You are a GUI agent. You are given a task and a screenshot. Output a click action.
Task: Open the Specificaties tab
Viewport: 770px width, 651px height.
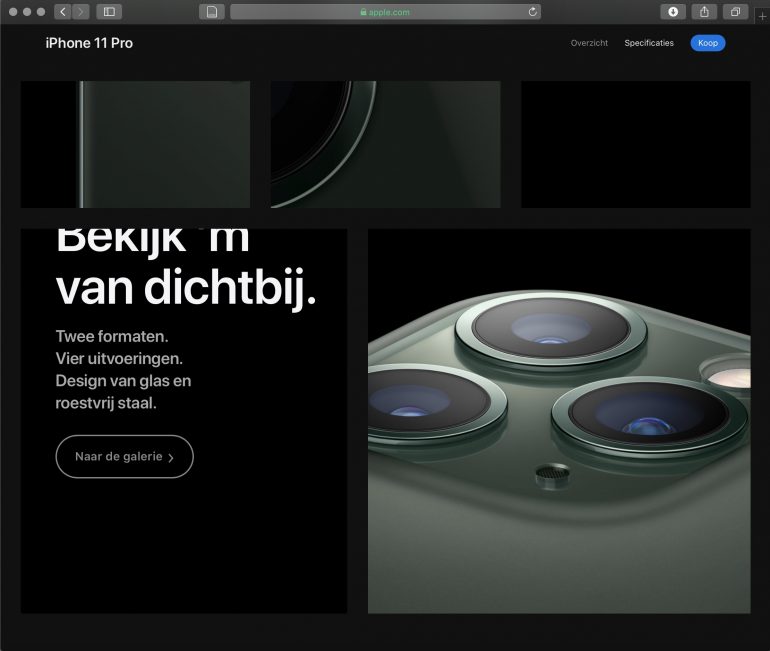[x=649, y=43]
